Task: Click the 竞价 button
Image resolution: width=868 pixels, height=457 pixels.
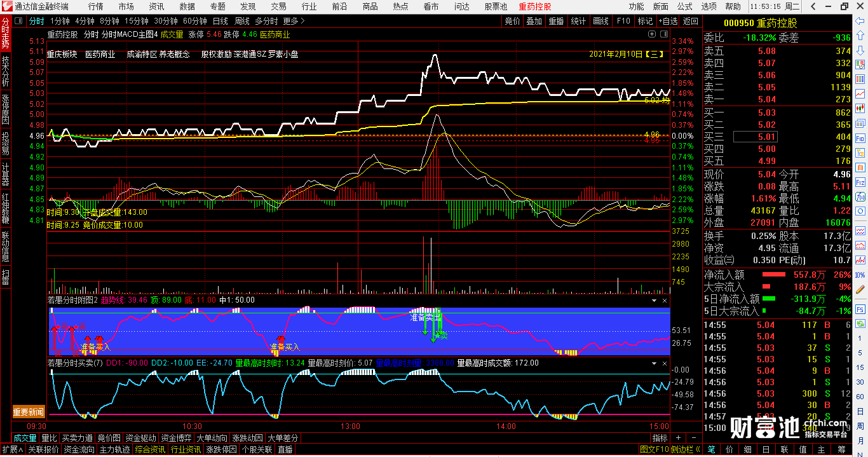Action: coord(512,21)
